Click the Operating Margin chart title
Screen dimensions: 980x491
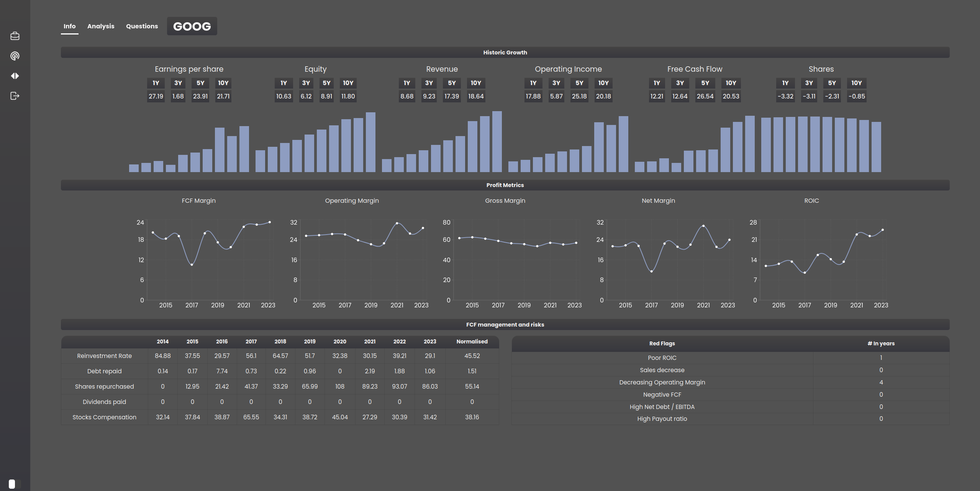[352, 200]
